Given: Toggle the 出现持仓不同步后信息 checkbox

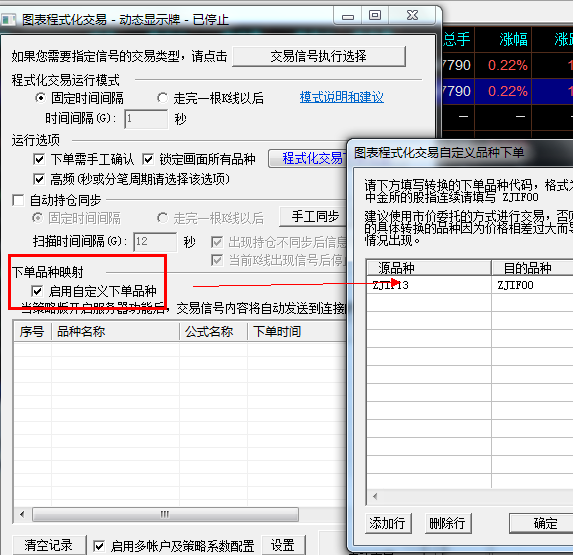Looking at the screenshot, I should [x=217, y=242].
